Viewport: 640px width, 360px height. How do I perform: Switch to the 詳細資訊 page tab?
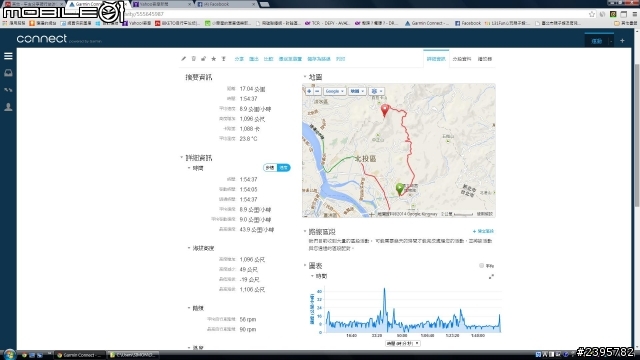(x=436, y=59)
